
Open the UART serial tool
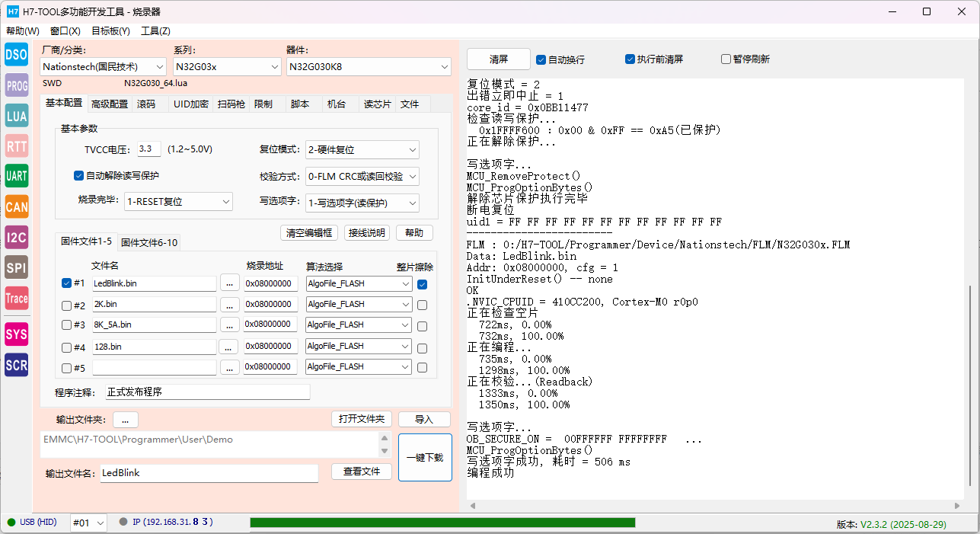point(17,176)
